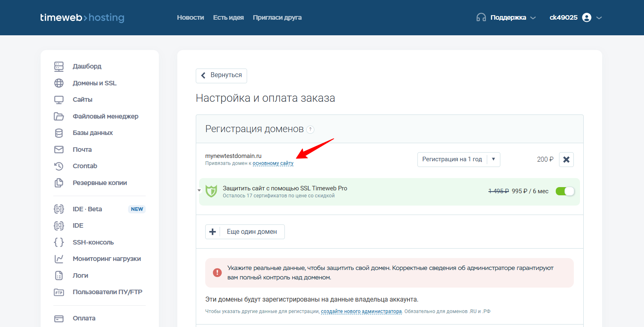This screenshot has width=644, height=327.
Task: Click help question mark next to Регистрация доменов
Action: (x=310, y=129)
